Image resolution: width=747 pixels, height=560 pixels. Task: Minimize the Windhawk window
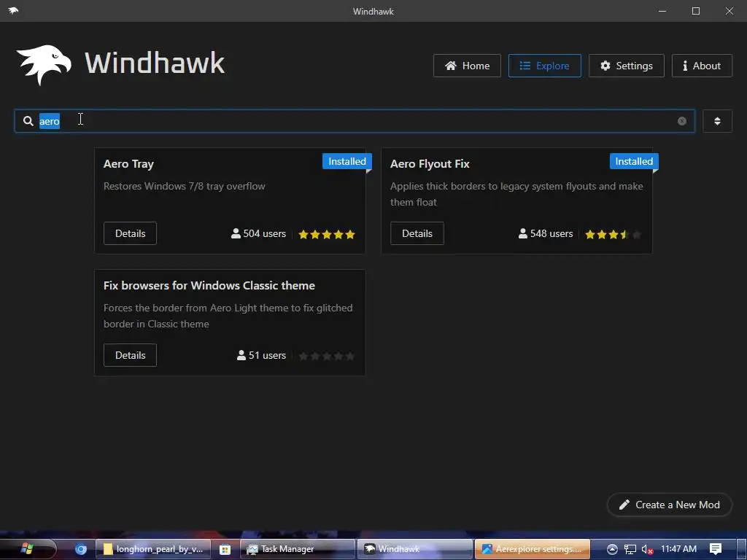point(662,11)
